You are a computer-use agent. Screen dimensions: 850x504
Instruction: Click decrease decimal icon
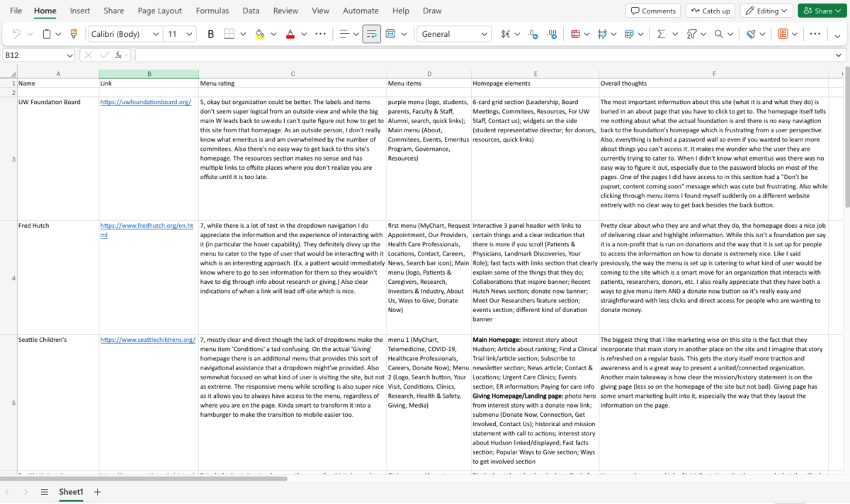533,34
